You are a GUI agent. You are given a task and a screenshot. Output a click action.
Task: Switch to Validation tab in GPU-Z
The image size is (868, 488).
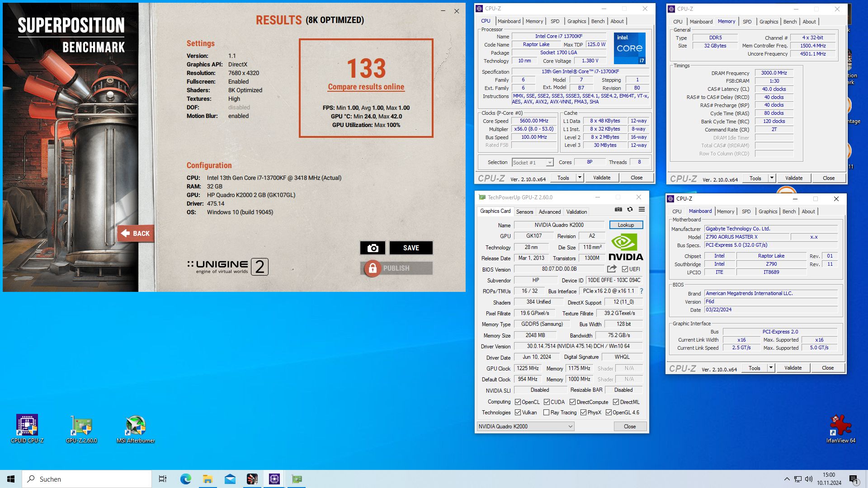pyautogui.click(x=576, y=211)
